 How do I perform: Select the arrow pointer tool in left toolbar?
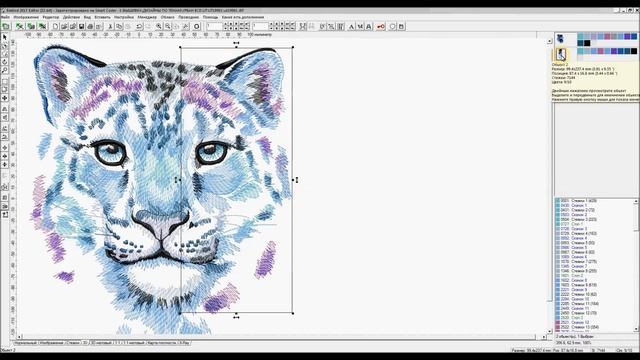click(x=5, y=37)
